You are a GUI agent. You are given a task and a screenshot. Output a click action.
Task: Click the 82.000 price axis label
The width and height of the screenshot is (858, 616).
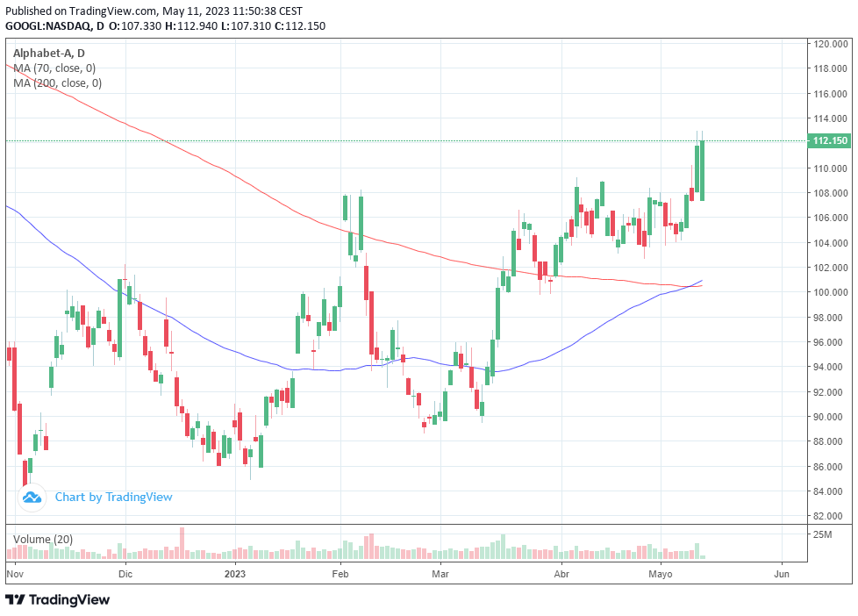click(x=828, y=516)
